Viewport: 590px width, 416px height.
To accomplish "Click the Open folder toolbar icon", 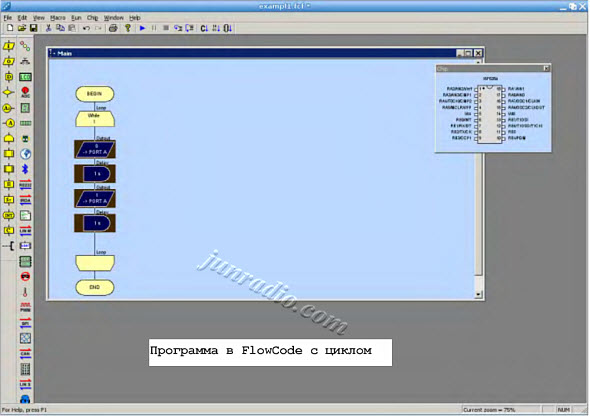I will point(22,28).
